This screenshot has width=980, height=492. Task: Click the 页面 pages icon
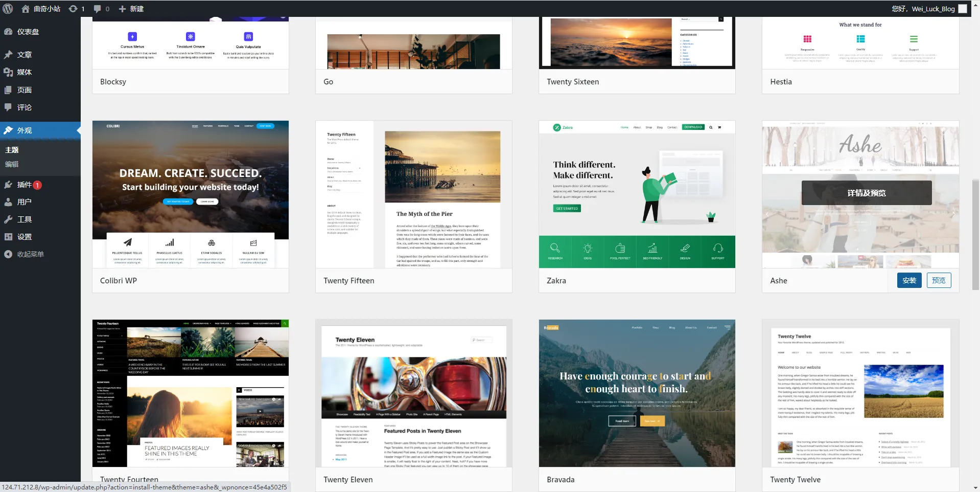[x=8, y=90]
